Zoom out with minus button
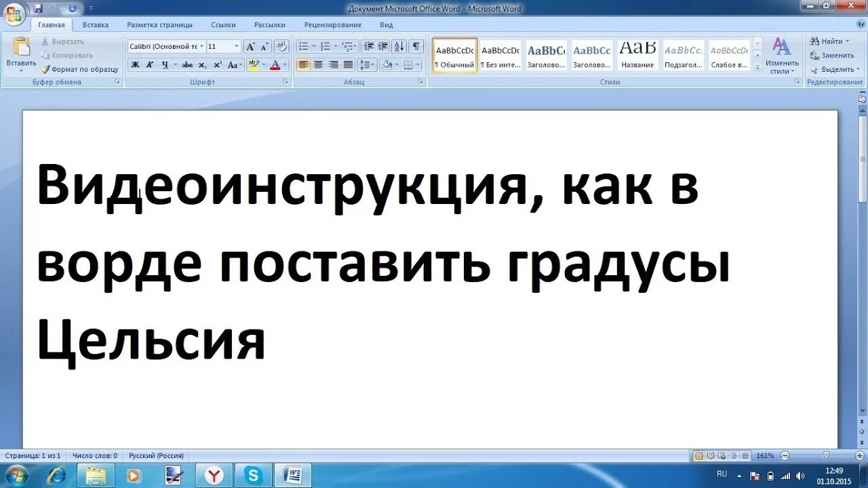Screen dimensions: 868x488 tap(785, 456)
